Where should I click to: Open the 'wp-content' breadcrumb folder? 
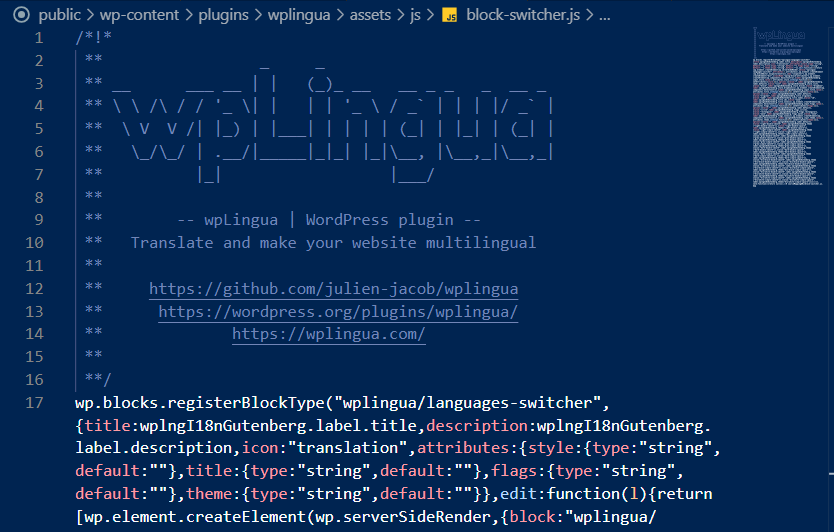pos(139,15)
